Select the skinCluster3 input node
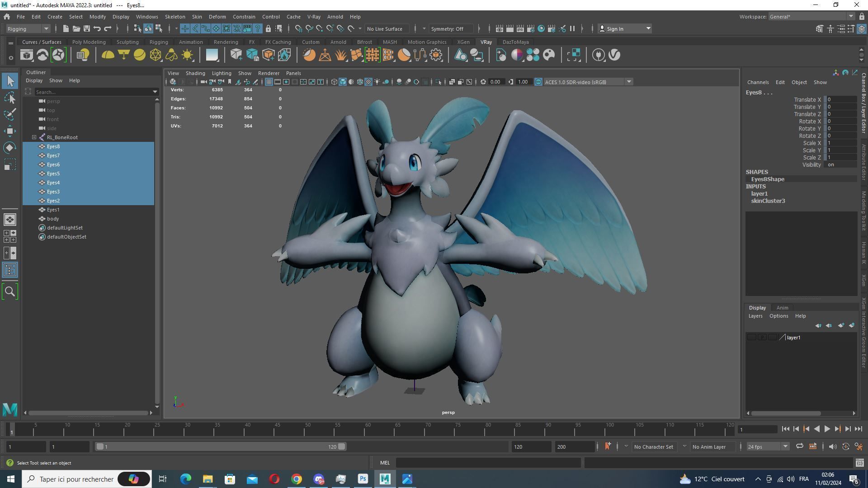 pyautogui.click(x=768, y=201)
